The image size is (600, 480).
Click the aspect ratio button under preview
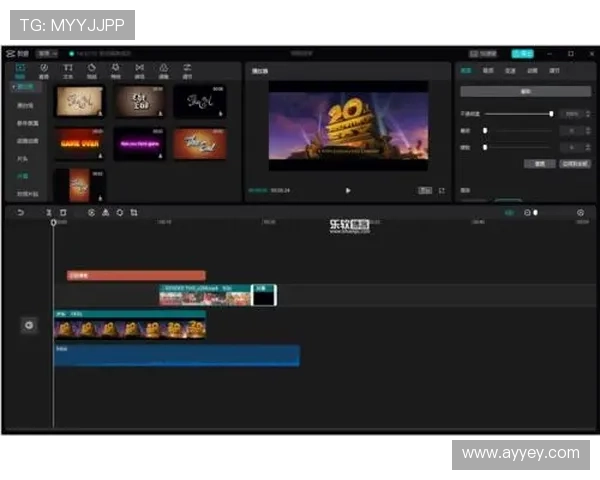tap(425, 191)
